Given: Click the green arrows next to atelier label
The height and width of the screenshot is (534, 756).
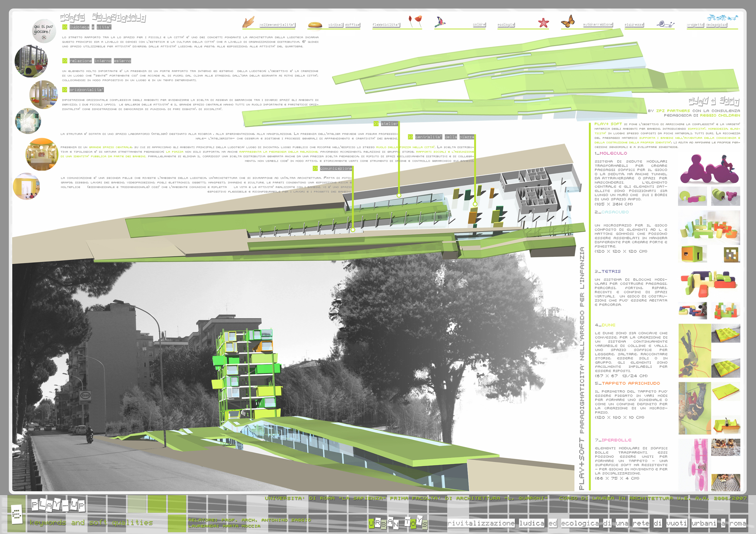Looking at the screenshot, I should click(x=376, y=123).
